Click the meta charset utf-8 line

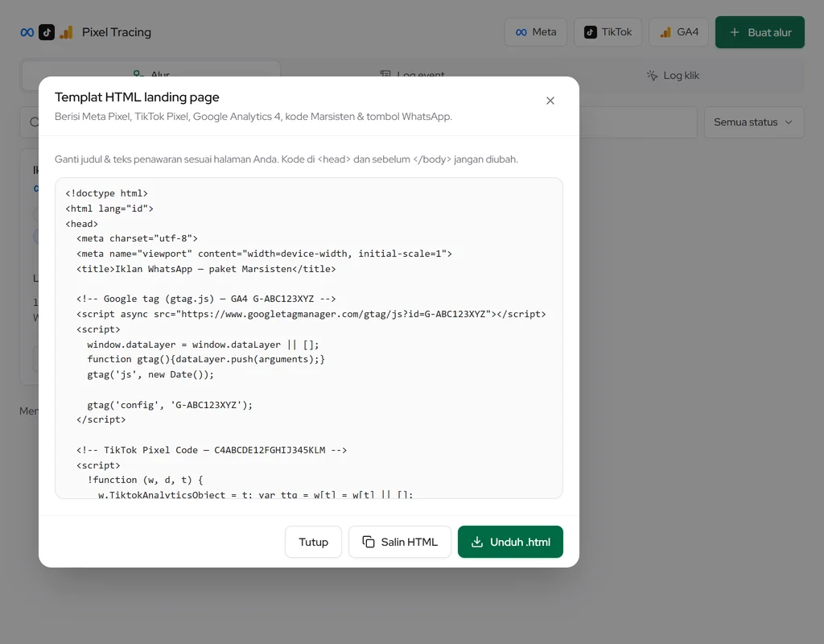[x=137, y=238]
